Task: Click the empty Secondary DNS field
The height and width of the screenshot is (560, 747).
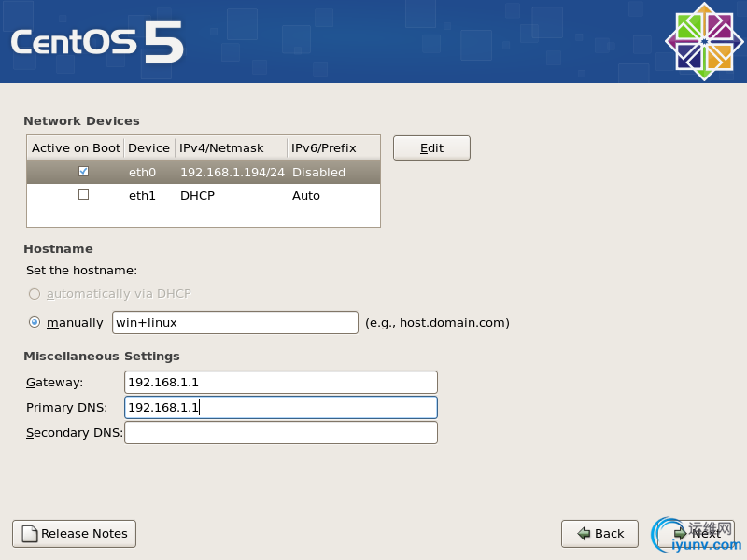Action: coord(281,433)
